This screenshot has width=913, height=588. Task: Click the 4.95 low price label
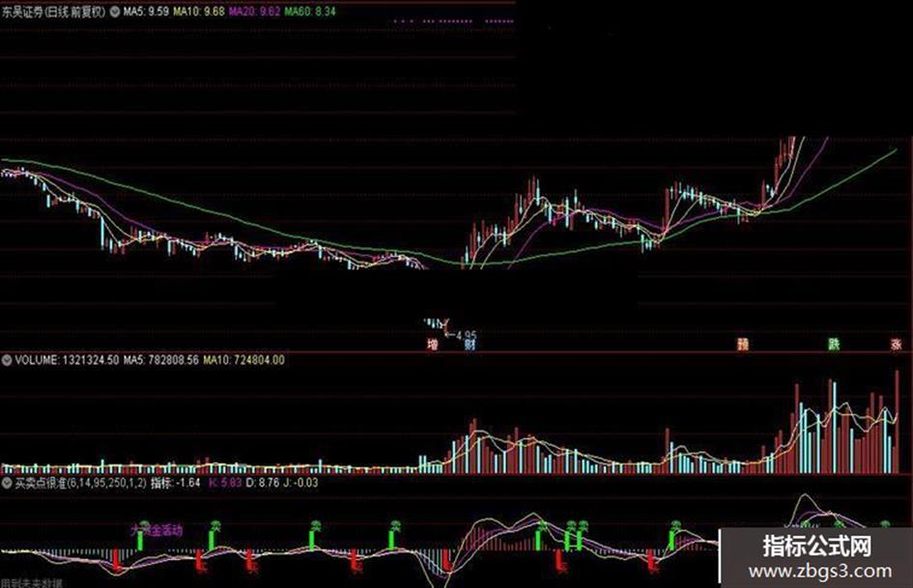(467, 335)
